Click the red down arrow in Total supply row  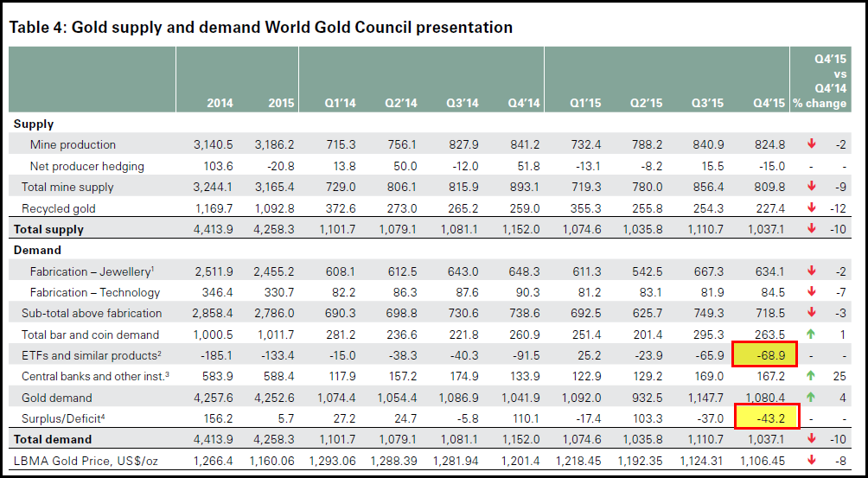pos(811,229)
